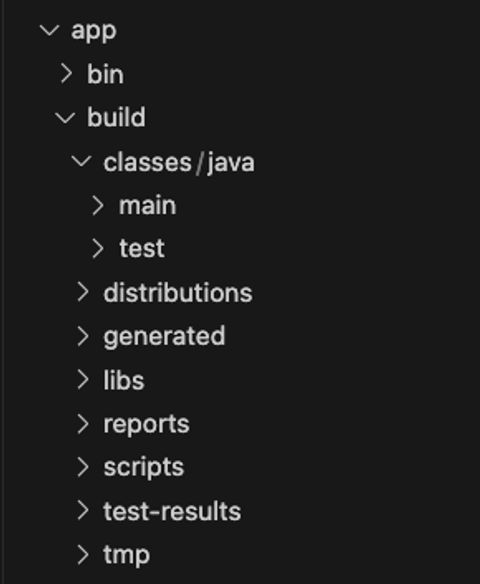Expand the distributions folder chevron

[83, 292]
